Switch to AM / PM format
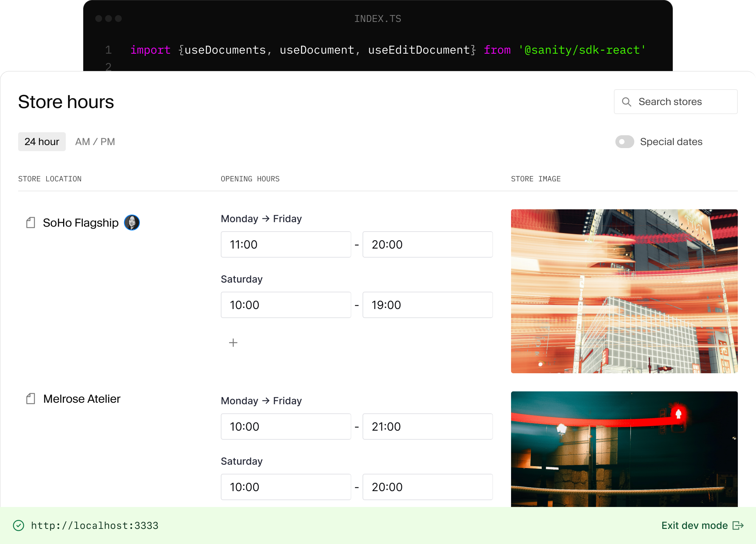 point(95,142)
